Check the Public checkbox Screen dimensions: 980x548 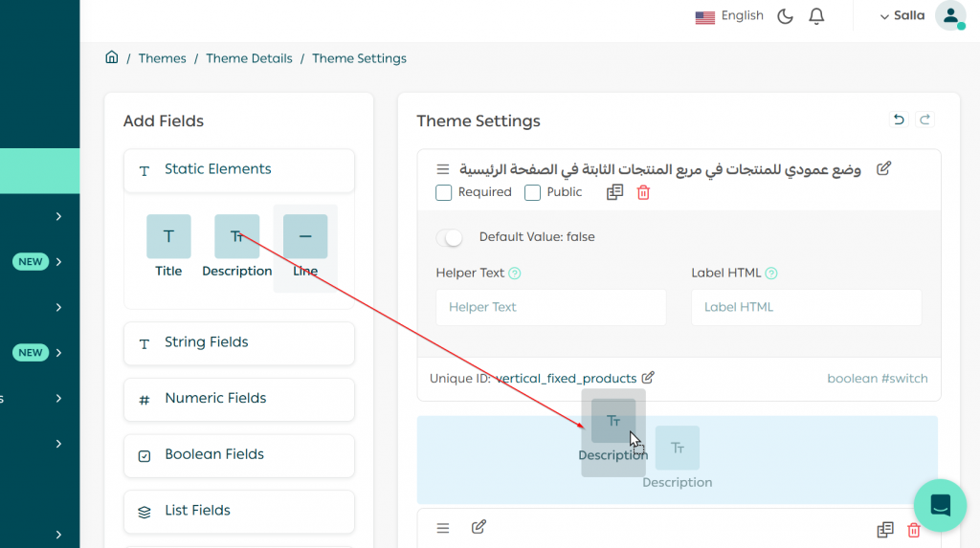[532, 192]
